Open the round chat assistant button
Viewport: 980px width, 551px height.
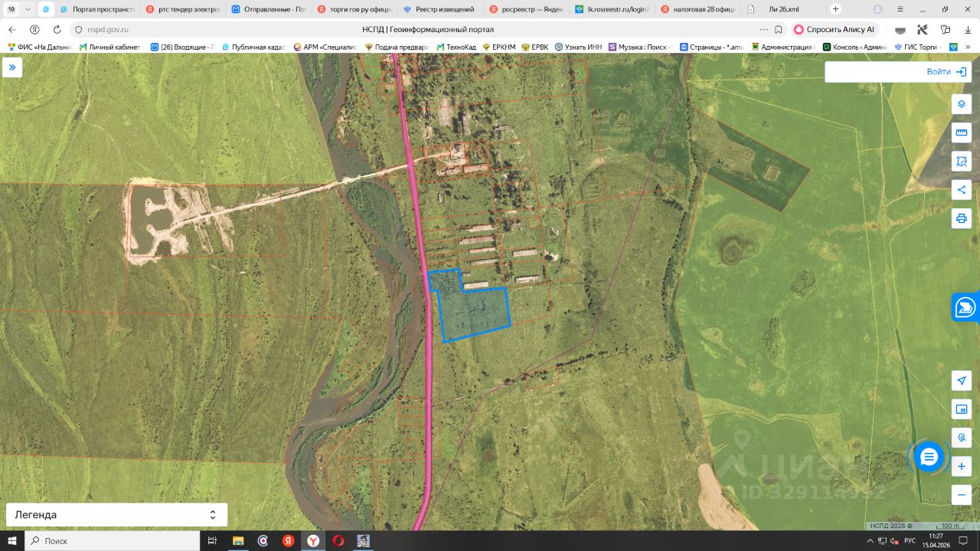coord(929,457)
